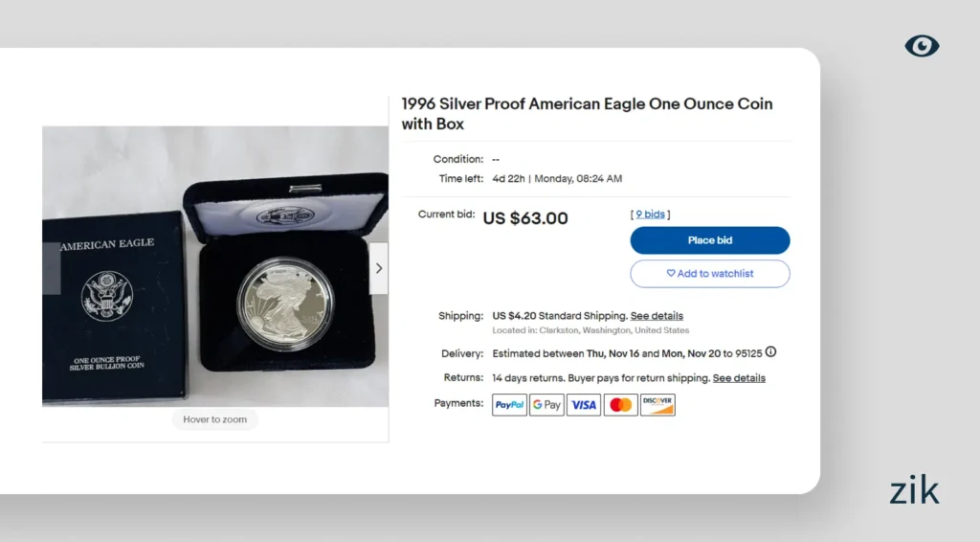The height and width of the screenshot is (542, 980).
Task: Click the PayPal payment icon
Action: 509,405
